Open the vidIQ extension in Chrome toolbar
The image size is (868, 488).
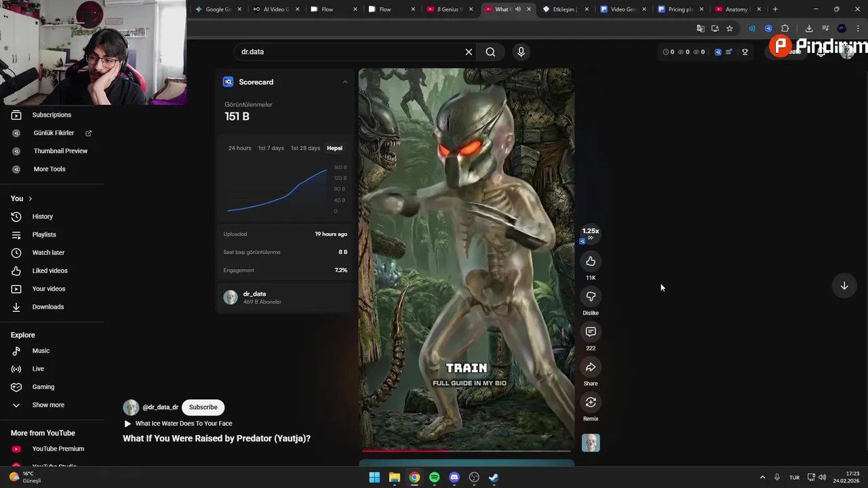[x=768, y=28]
